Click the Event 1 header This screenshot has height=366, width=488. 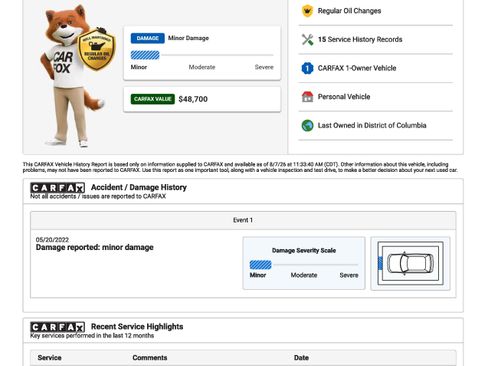point(243,220)
